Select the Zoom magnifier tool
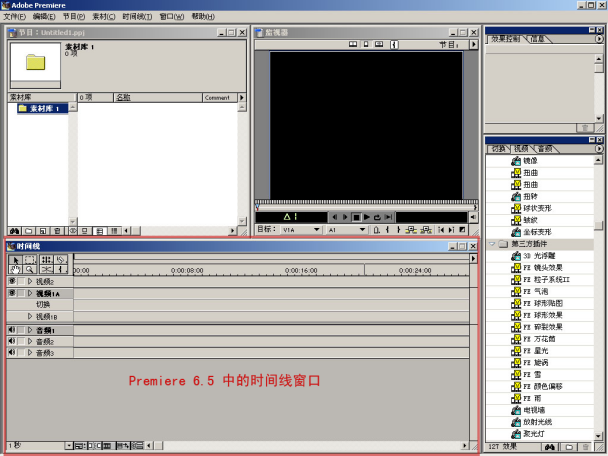This screenshot has height=456, width=608. [30, 269]
